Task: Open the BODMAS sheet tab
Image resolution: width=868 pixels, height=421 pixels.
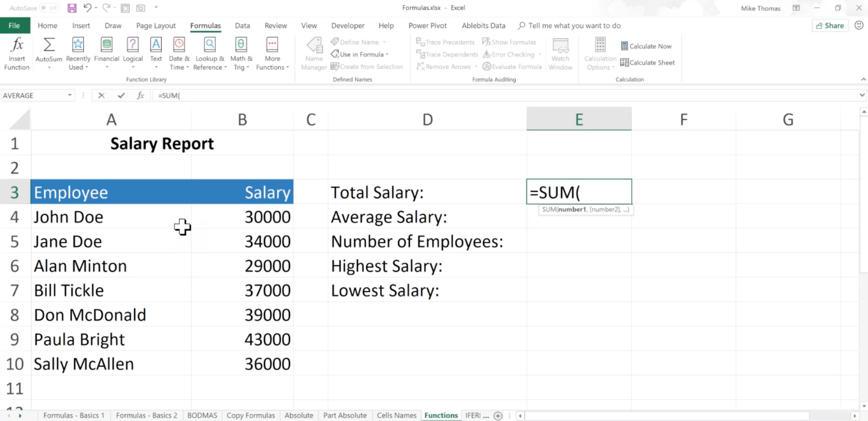Action: click(x=202, y=415)
